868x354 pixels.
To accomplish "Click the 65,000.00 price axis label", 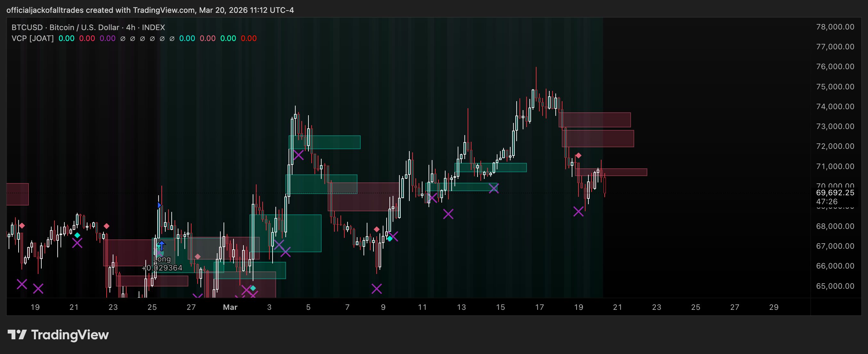I will click(835, 286).
